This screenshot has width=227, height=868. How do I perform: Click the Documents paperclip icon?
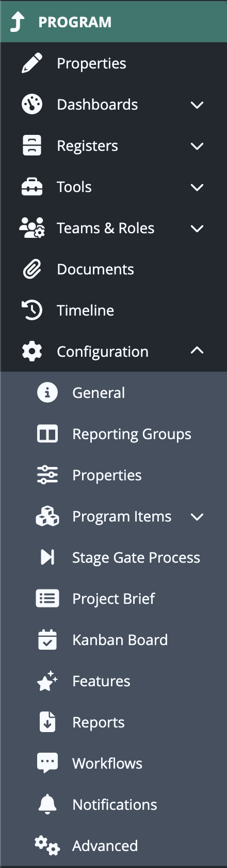(x=32, y=269)
